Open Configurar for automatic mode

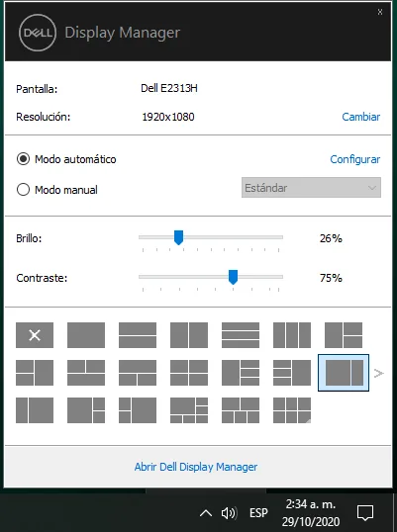354,159
